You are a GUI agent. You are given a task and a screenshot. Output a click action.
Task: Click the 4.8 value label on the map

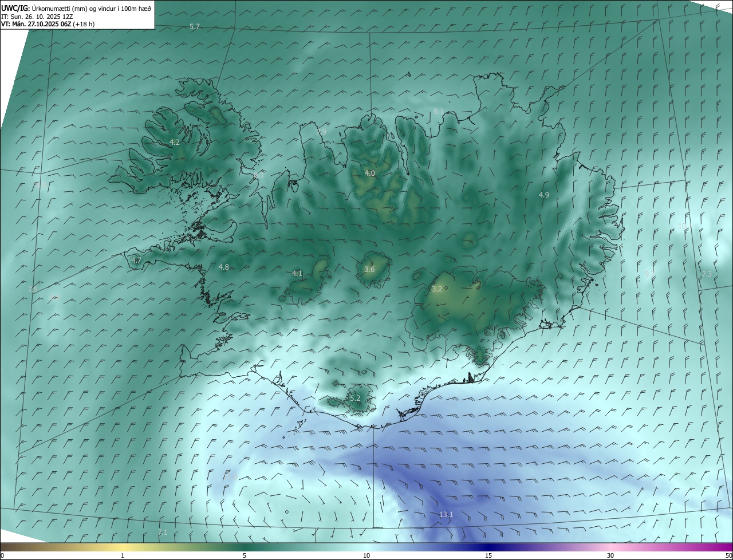[224, 267]
